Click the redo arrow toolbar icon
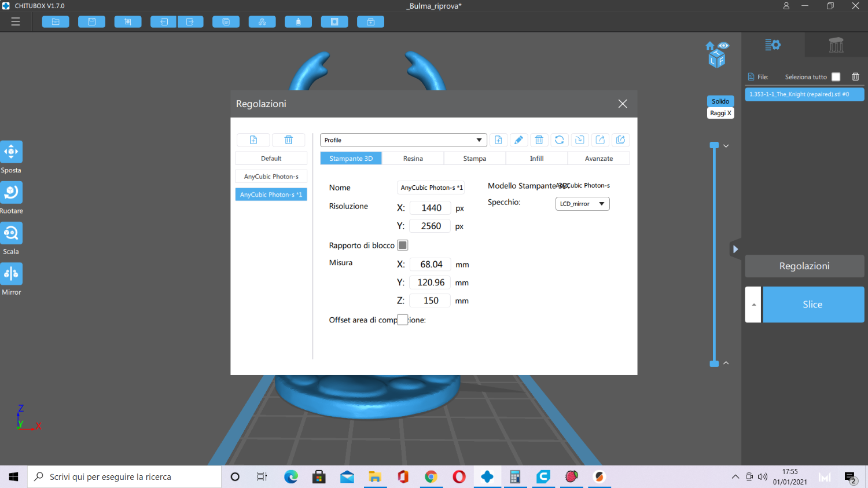 [x=190, y=22]
